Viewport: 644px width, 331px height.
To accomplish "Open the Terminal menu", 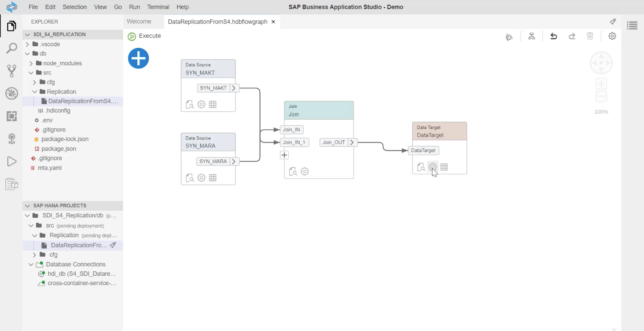I will (x=158, y=7).
